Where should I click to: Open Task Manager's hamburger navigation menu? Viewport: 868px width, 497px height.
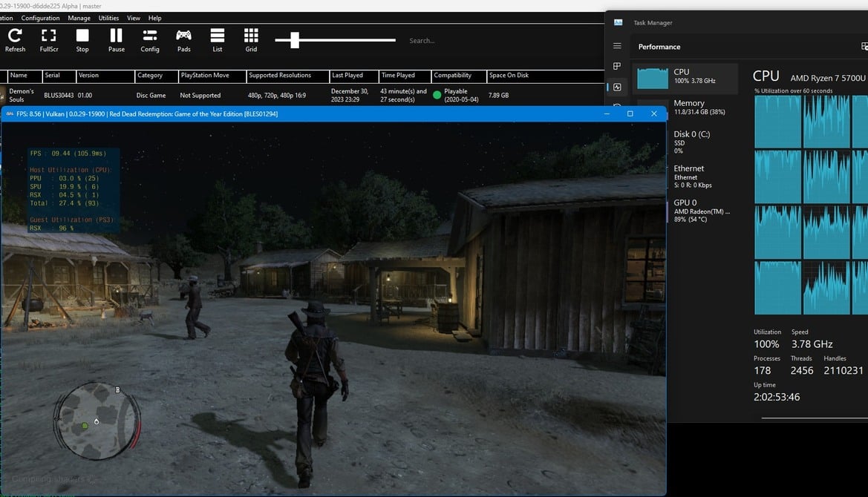tap(617, 46)
